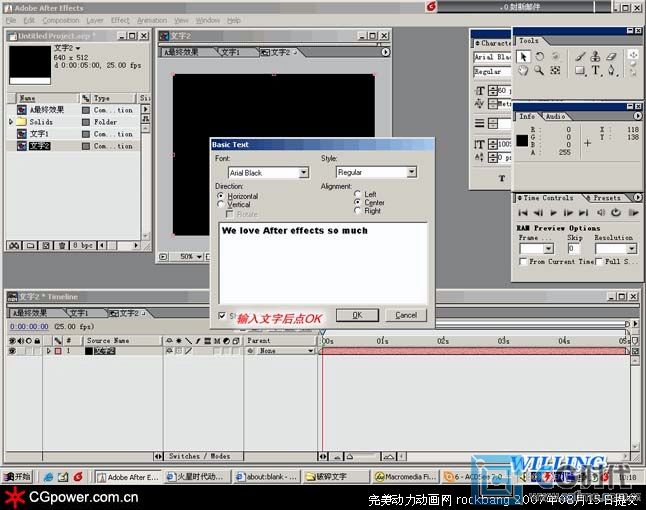Select the Selection arrow tool
Image resolution: width=646 pixels, height=510 pixels.
[523, 57]
